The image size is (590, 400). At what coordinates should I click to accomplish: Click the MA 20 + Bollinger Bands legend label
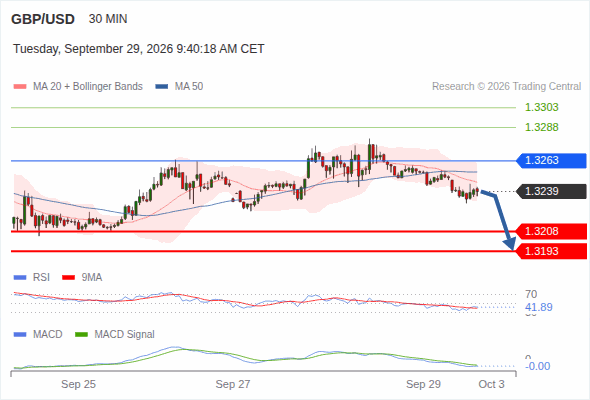coord(88,87)
